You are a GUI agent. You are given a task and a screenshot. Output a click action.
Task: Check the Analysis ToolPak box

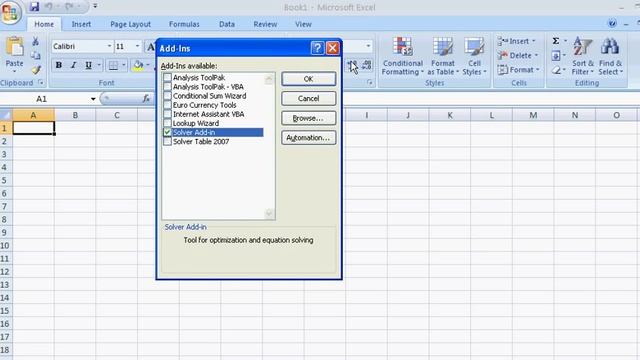click(x=167, y=78)
